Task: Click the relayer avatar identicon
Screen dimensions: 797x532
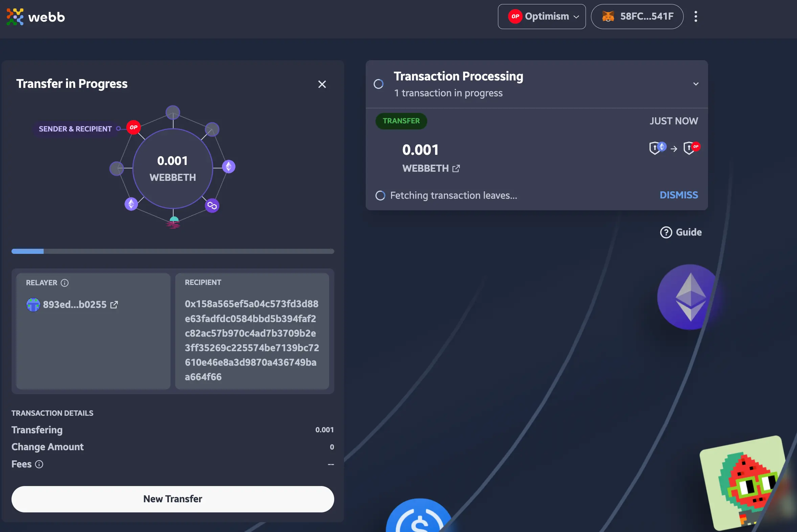Action: pos(33,304)
